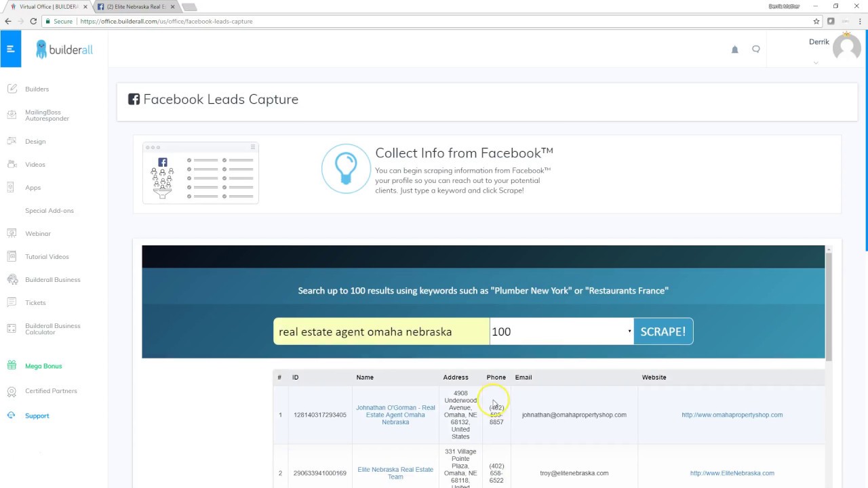The image size is (868, 488).
Task: Go to Support in the sidebar
Action: 37,416
